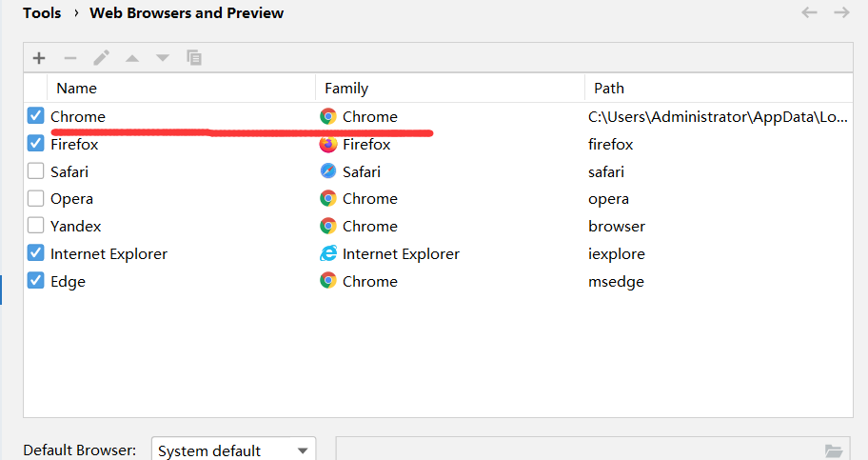Screen dimensions: 868x460
Task: Add a new browser with plus icon
Action: tap(39, 58)
